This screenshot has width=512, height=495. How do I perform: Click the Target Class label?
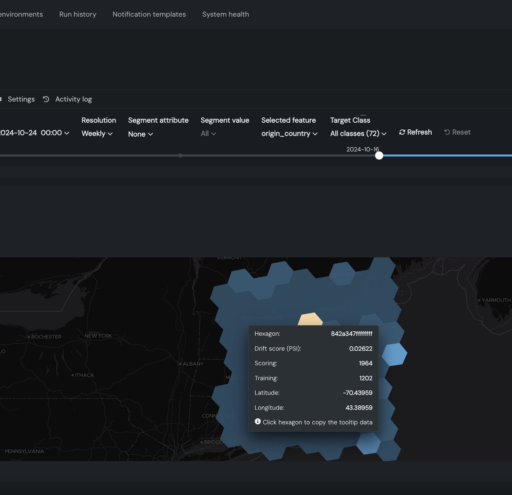pos(350,120)
